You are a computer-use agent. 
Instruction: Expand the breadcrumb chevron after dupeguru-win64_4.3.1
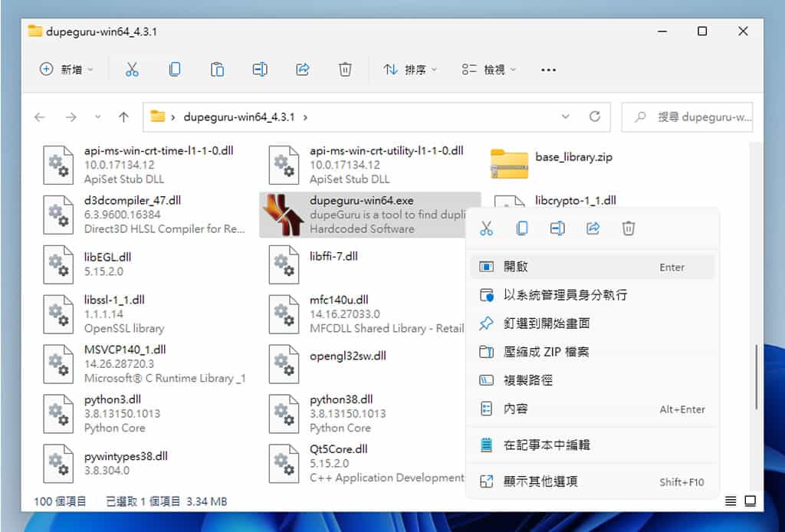(305, 117)
